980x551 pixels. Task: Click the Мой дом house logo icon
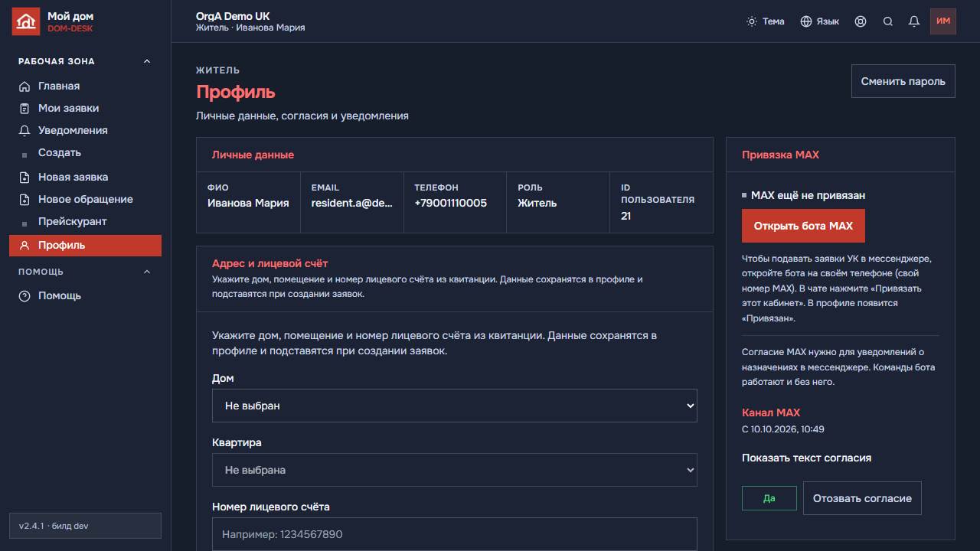26,21
